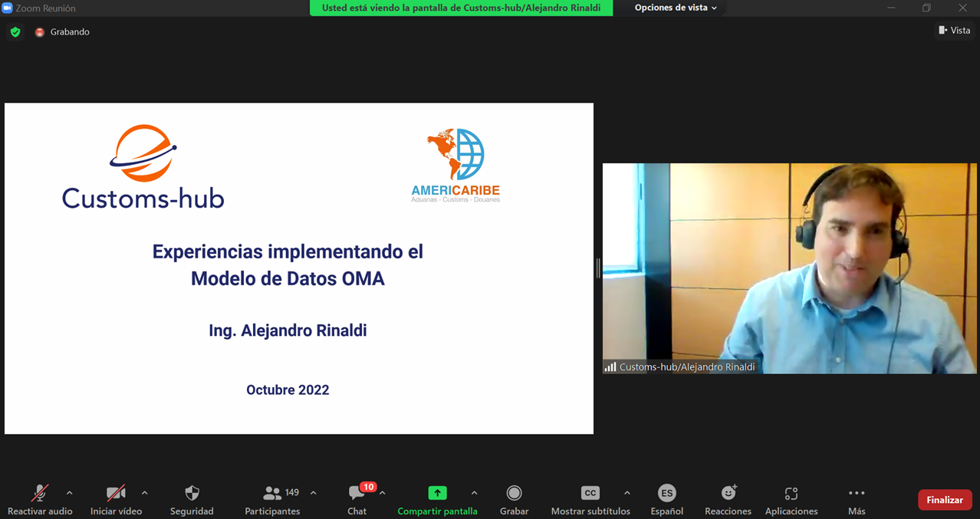Click the Grabando recording indicator
This screenshot has width=980, height=519.
click(62, 31)
